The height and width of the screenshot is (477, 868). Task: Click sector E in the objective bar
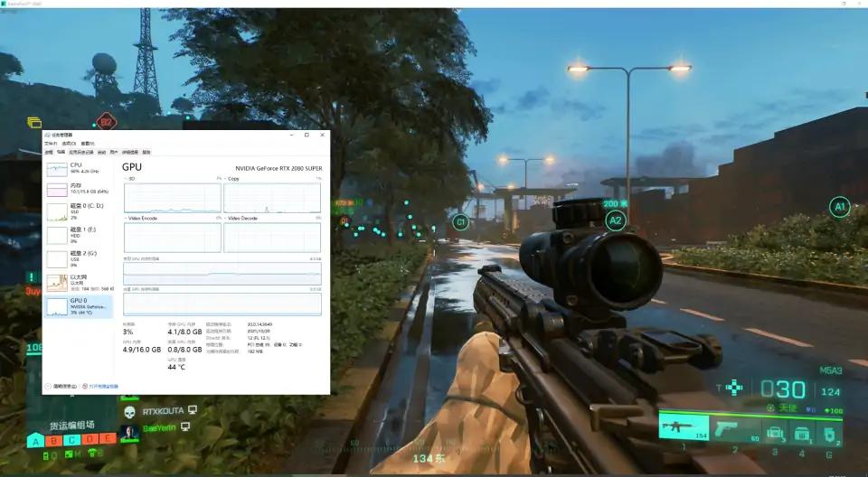click(108, 439)
